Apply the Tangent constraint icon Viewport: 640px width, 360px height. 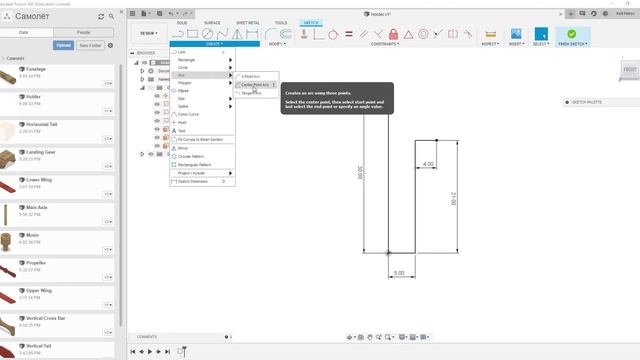point(333,34)
